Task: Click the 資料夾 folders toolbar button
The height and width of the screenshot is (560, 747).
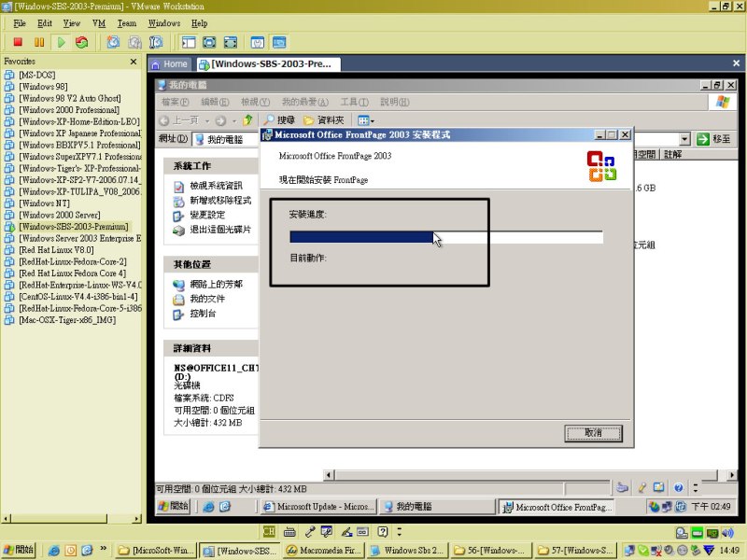Action: point(324,120)
